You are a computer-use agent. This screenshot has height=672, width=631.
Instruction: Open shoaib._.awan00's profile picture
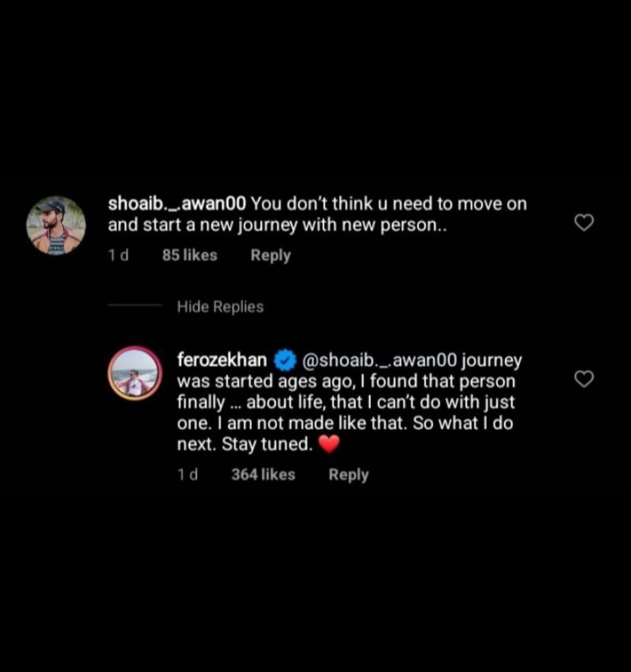click(56, 226)
